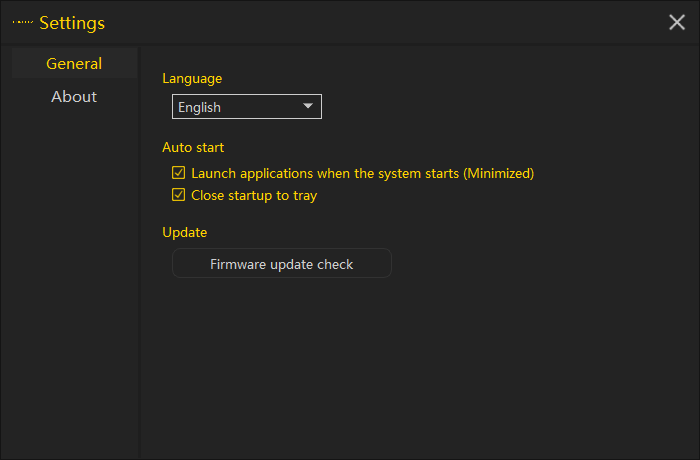Click the "English" text in language selector
Viewport: 700px width, 460px height.
tap(200, 107)
